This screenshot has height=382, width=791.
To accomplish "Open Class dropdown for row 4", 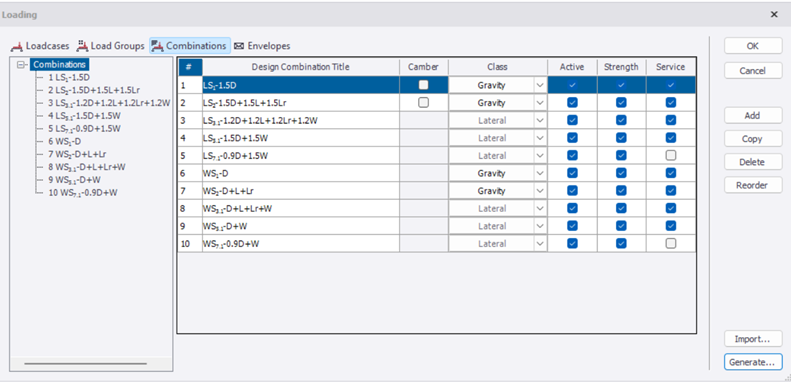I will (x=540, y=138).
